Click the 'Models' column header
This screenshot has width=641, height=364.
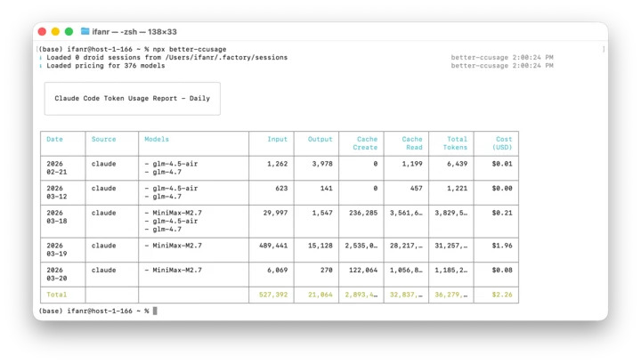point(156,140)
